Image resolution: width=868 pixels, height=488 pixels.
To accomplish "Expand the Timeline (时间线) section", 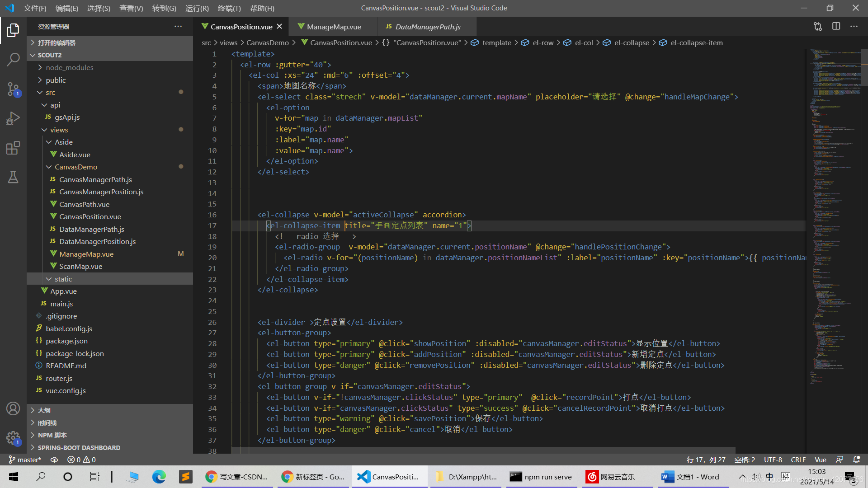I will pyautogui.click(x=110, y=423).
